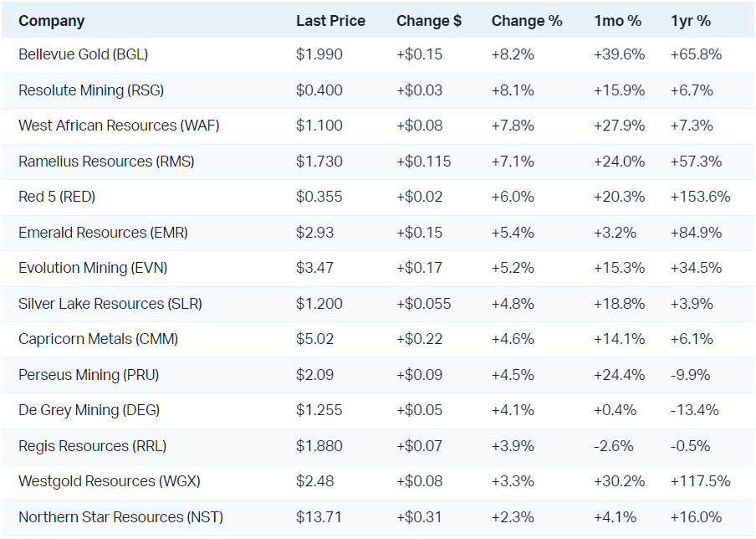756x539 pixels.
Task: Open Resolute Mining (RSG) link
Action: (90, 90)
